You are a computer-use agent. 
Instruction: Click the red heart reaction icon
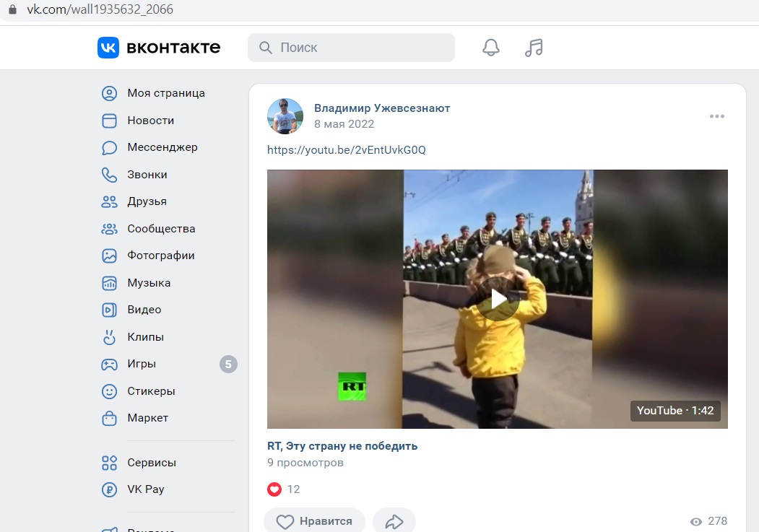pos(274,489)
